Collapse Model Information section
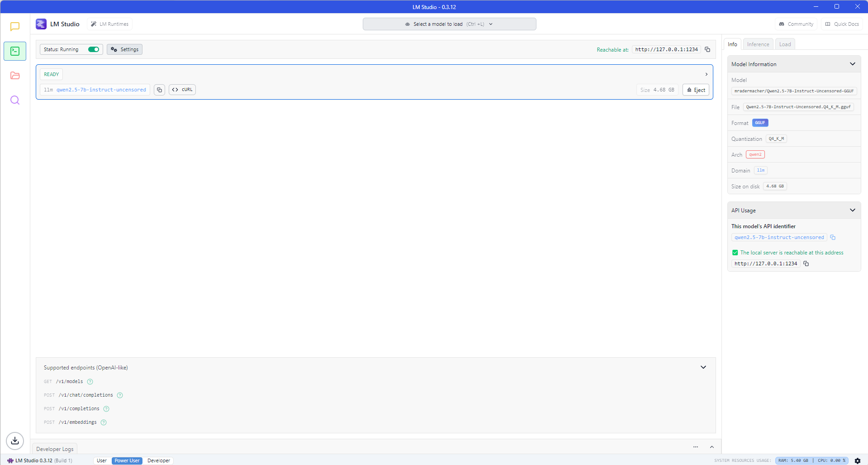This screenshot has width=868, height=465. (853, 64)
